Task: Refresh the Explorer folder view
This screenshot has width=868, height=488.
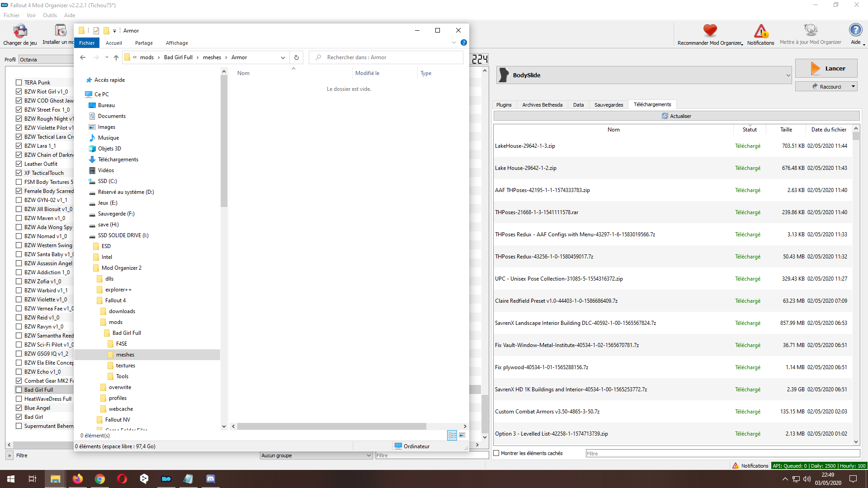Action: pos(297,57)
